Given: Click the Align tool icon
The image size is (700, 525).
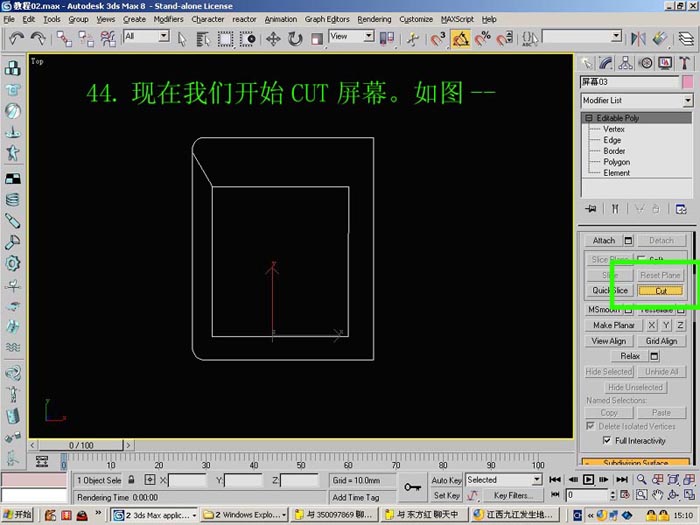Looking at the screenshot, I should pyautogui.click(x=660, y=39).
